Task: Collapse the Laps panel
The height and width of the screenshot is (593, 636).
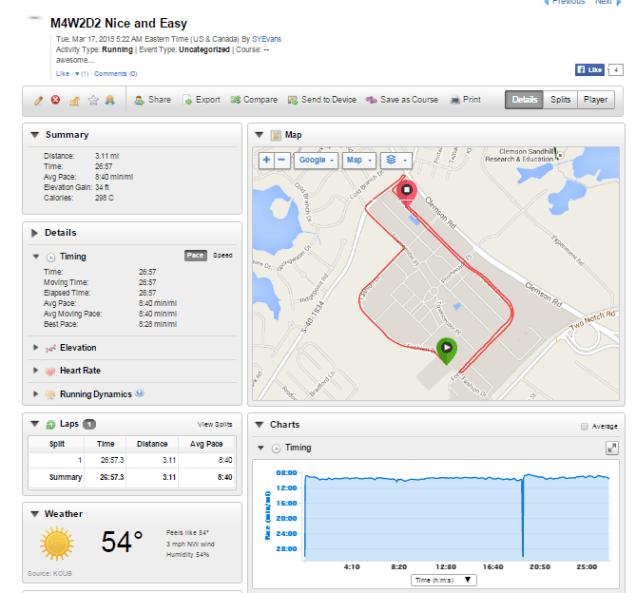Action: pos(35,424)
